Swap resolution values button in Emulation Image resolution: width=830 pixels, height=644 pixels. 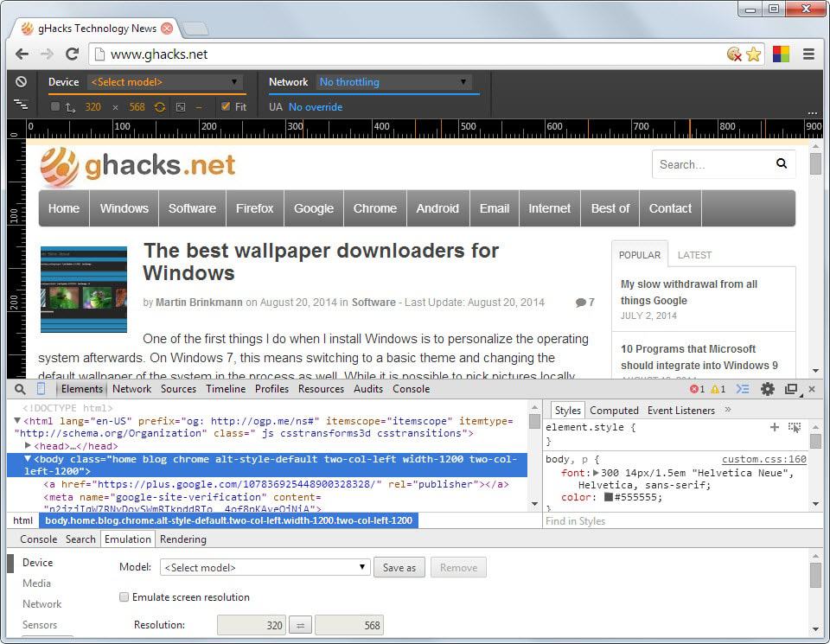pos(300,626)
